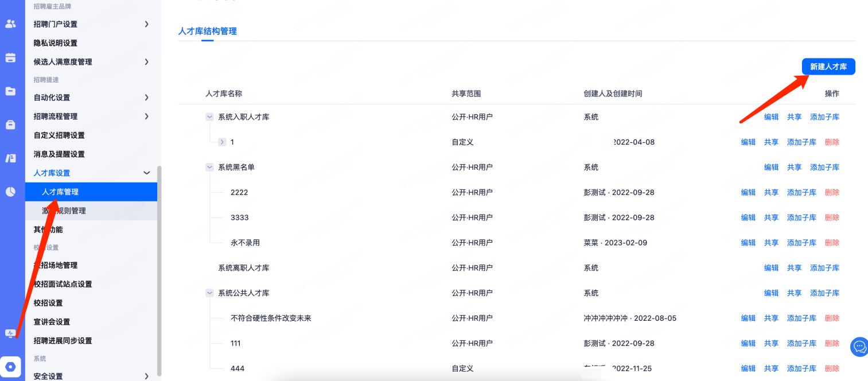Click the 新建人才库 button
The width and height of the screenshot is (868, 381).
[x=828, y=67]
